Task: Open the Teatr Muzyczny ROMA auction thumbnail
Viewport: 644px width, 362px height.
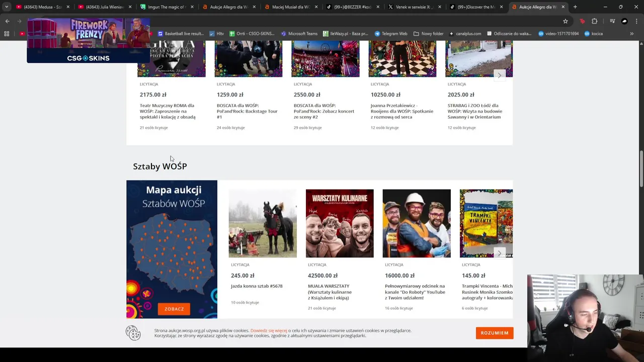Action: (x=172, y=59)
